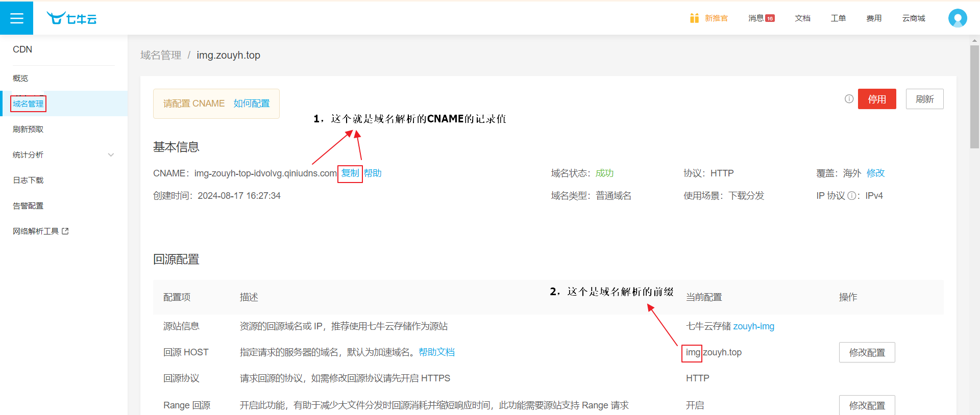Click the 刷新 button
980x415 pixels.
point(924,99)
